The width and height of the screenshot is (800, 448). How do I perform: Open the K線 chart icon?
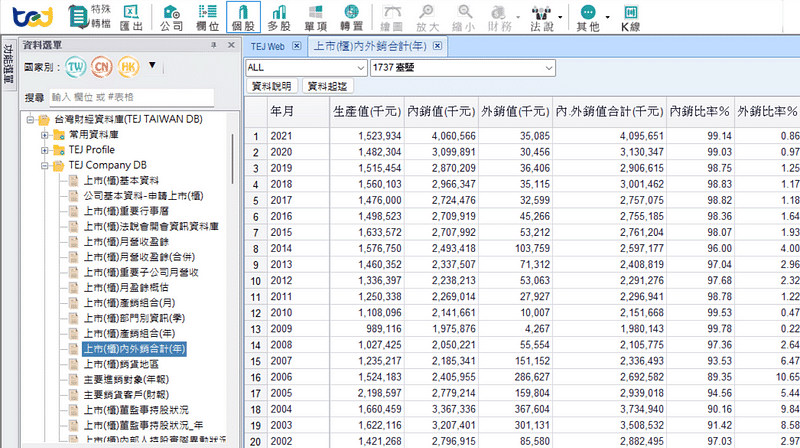(631, 17)
